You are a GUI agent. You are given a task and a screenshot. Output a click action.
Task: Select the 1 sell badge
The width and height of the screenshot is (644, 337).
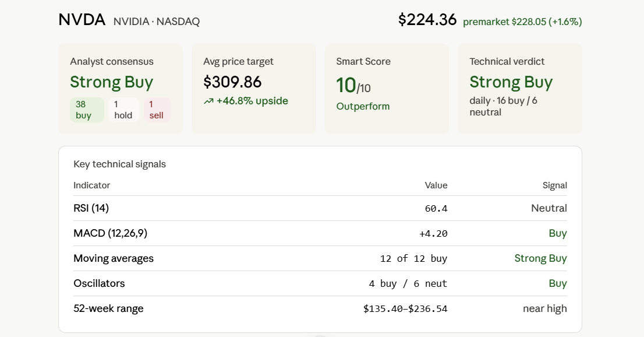pos(157,110)
